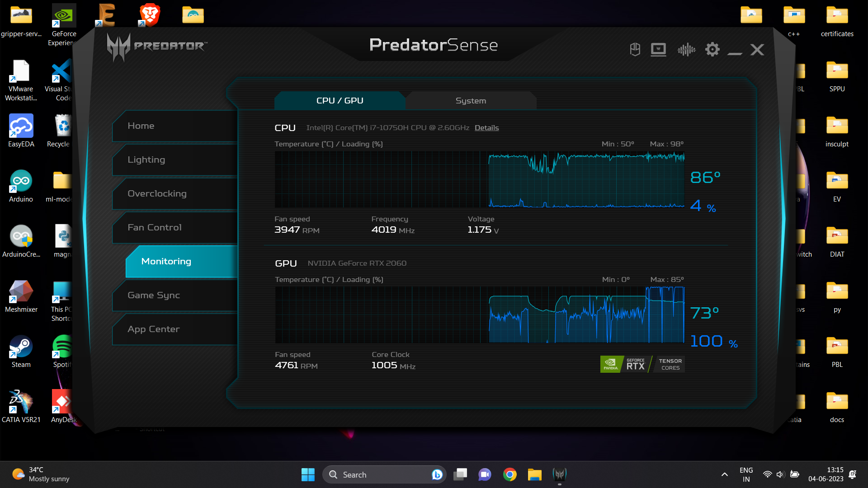868x488 pixels.
Task: Open Google Chrome from the taskbar
Action: click(510, 474)
